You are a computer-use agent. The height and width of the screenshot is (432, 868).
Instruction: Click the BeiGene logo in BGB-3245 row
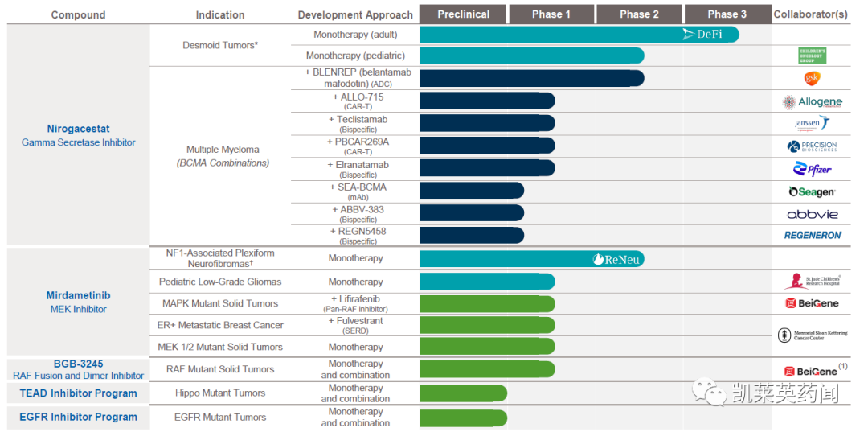coord(810,371)
